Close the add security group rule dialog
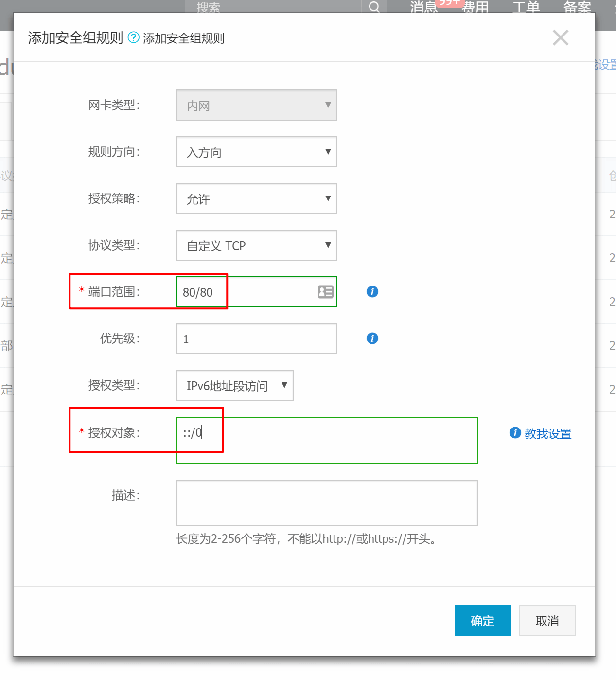The image size is (616, 680). point(561,37)
